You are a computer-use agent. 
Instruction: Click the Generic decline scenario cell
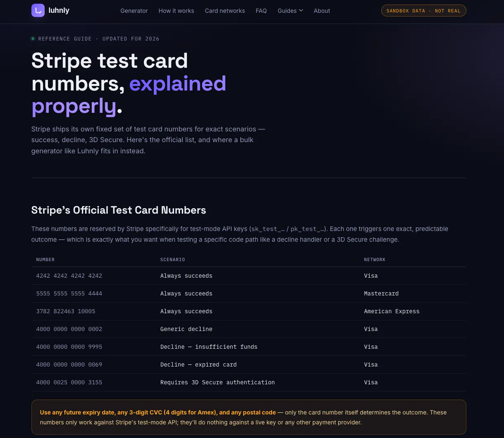coord(186,329)
